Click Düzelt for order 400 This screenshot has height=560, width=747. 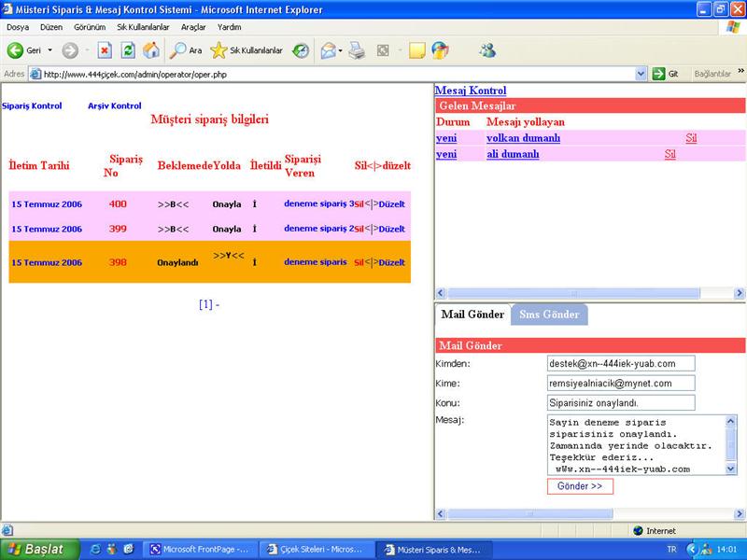pos(391,204)
